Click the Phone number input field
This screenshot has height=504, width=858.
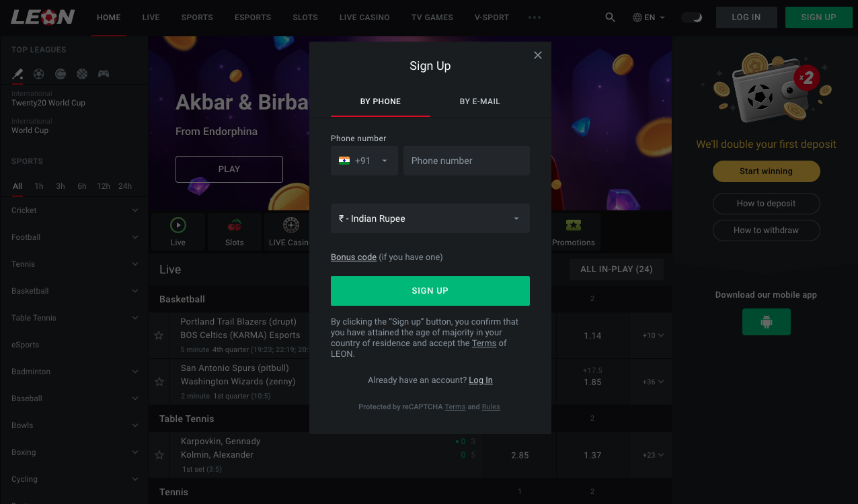466,161
